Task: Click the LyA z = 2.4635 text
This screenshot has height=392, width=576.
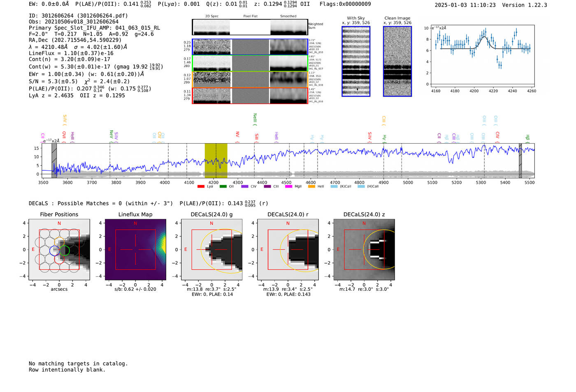Action: coord(51,95)
